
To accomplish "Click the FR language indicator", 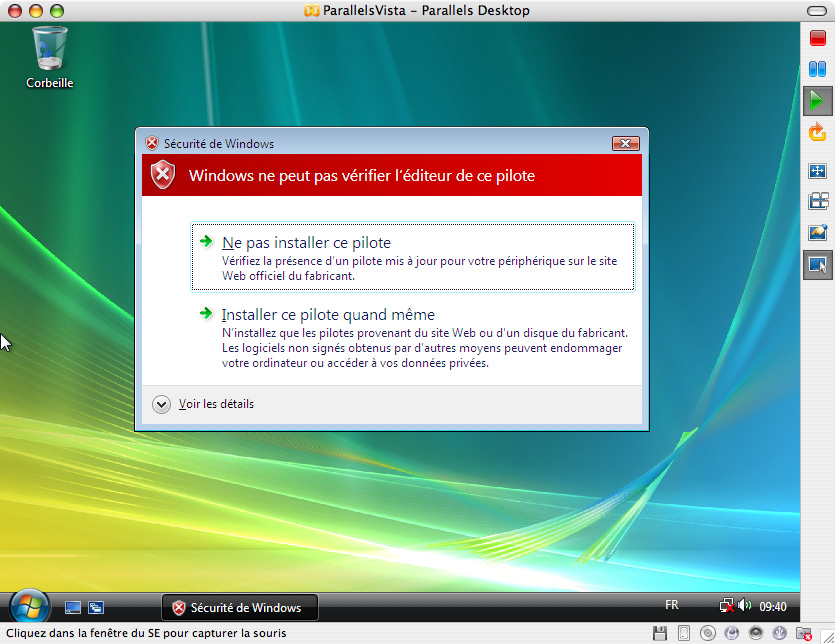I will coord(672,605).
